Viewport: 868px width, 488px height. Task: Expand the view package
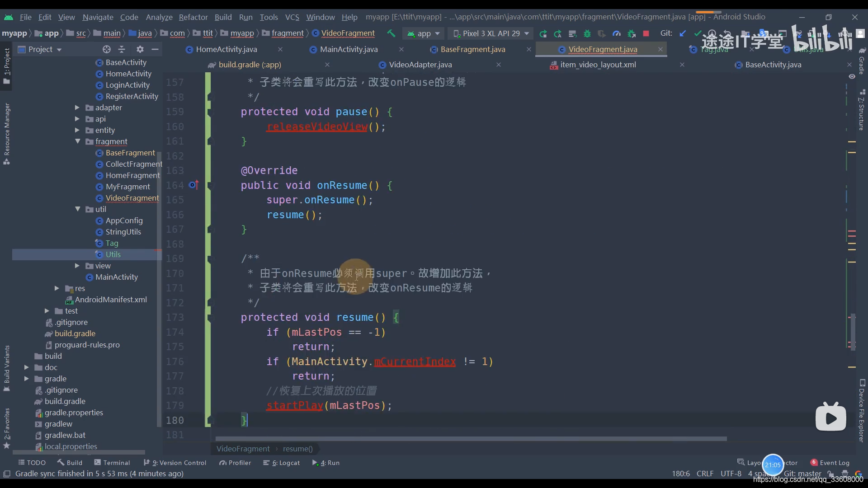[77, 266]
